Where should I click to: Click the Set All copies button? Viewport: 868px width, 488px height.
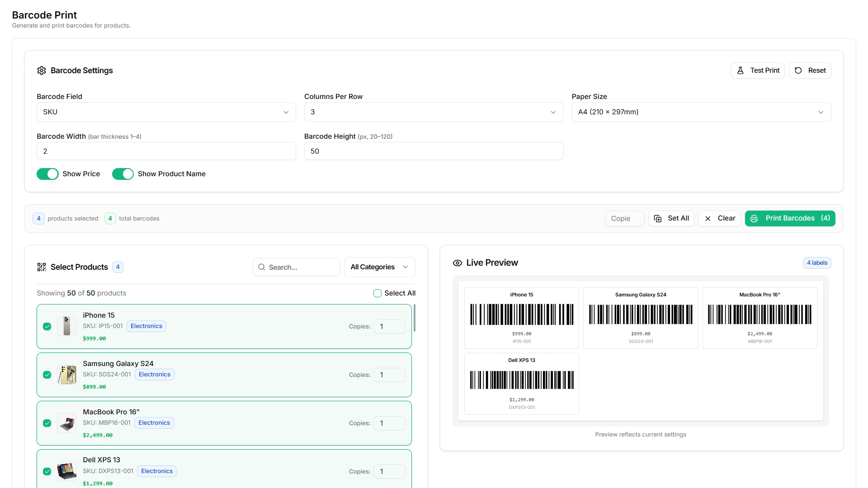pos(671,219)
